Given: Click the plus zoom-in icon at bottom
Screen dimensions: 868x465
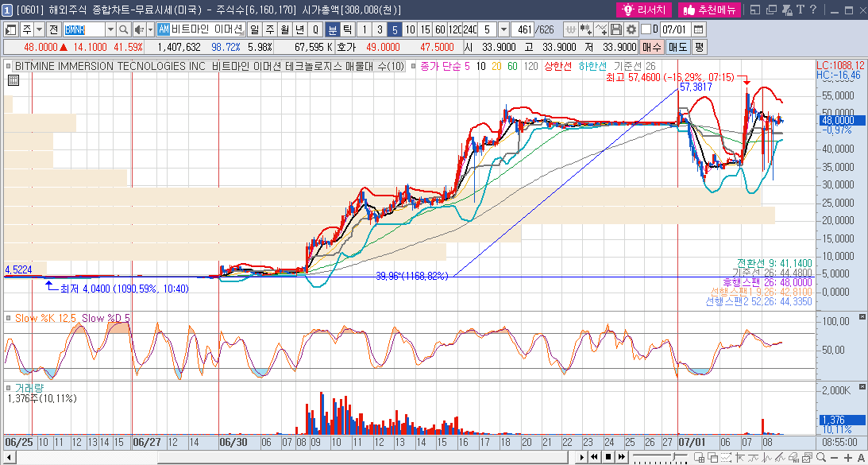Looking at the screenshot, I should [x=848, y=458].
